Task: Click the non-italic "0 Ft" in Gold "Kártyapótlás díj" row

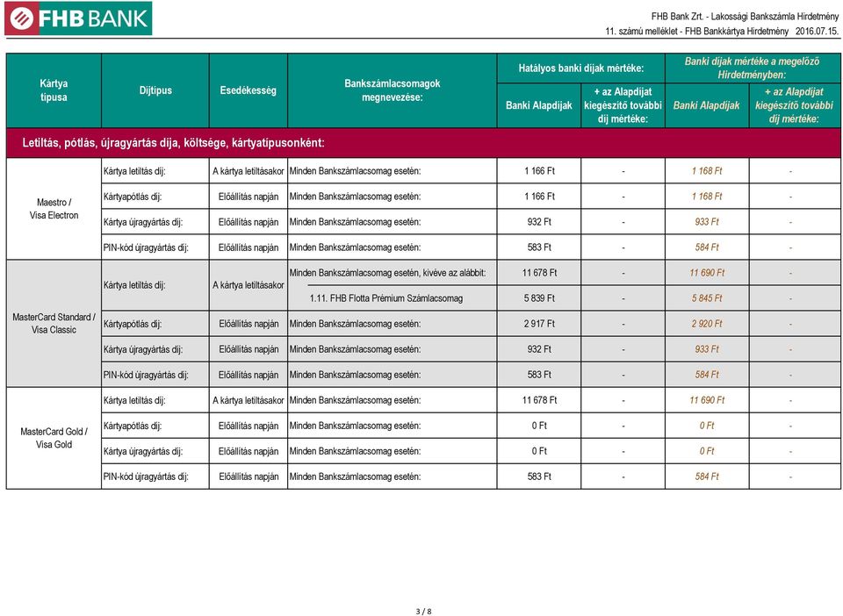Action: pos(538,426)
